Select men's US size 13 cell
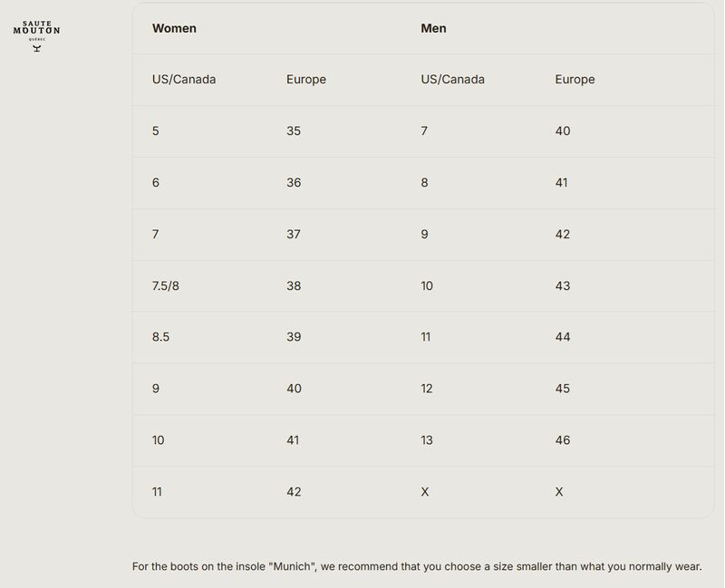This screenshot has height=588, width=725. [427, 440]
